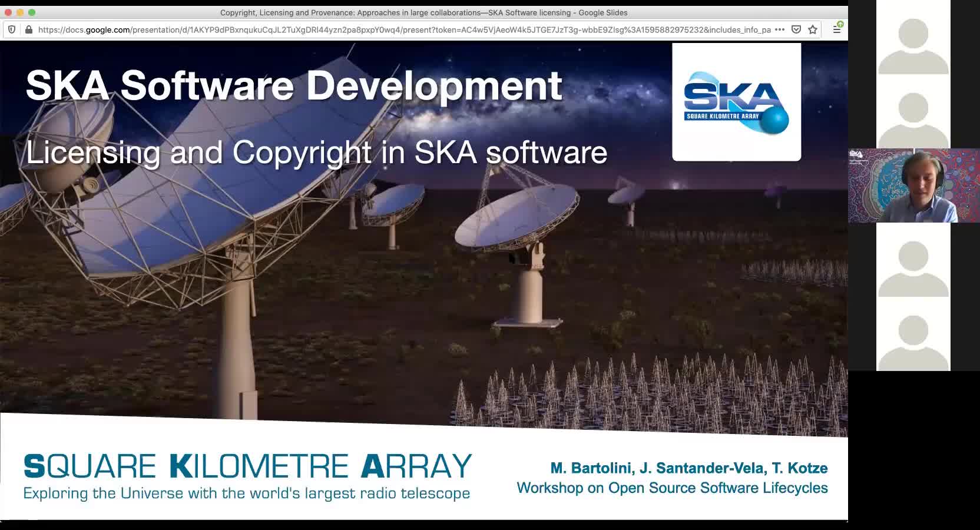Save the page to Pocket
Viewport: 980px width, 530px height.
796,28
